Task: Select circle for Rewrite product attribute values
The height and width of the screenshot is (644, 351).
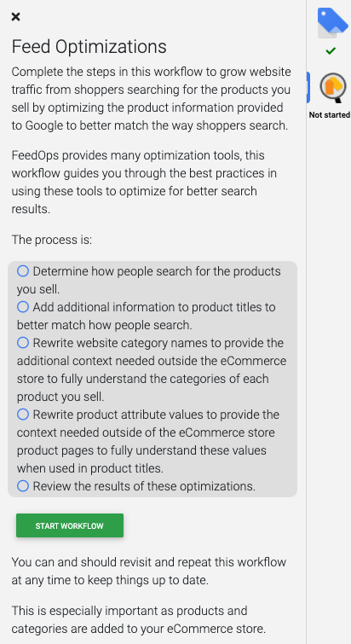Action: (23, 415)
